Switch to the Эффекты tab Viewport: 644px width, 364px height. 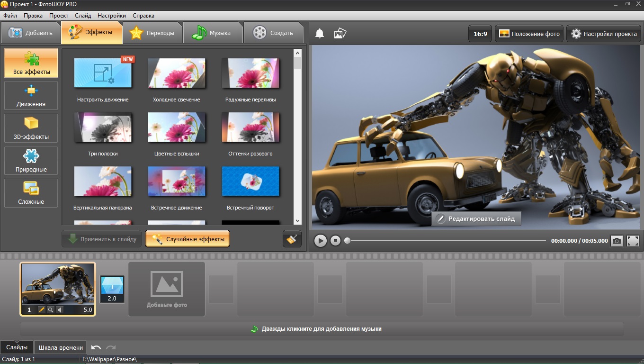pos(92,32)
